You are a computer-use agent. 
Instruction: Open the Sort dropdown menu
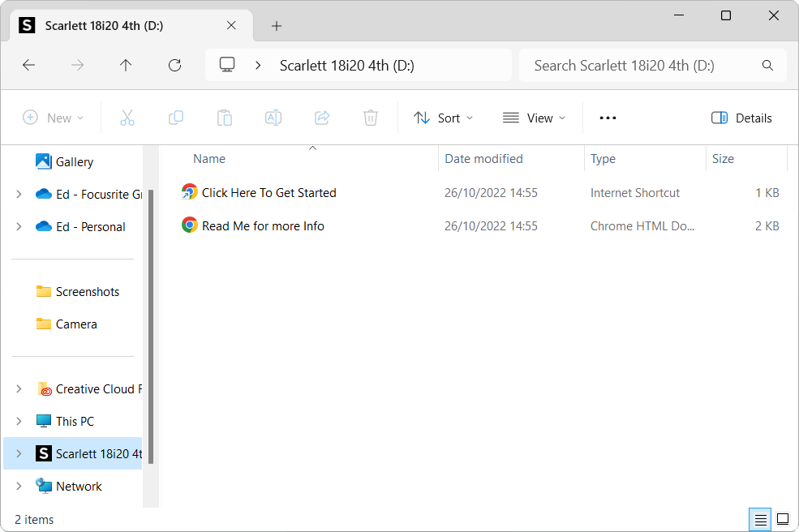(443, 118)
